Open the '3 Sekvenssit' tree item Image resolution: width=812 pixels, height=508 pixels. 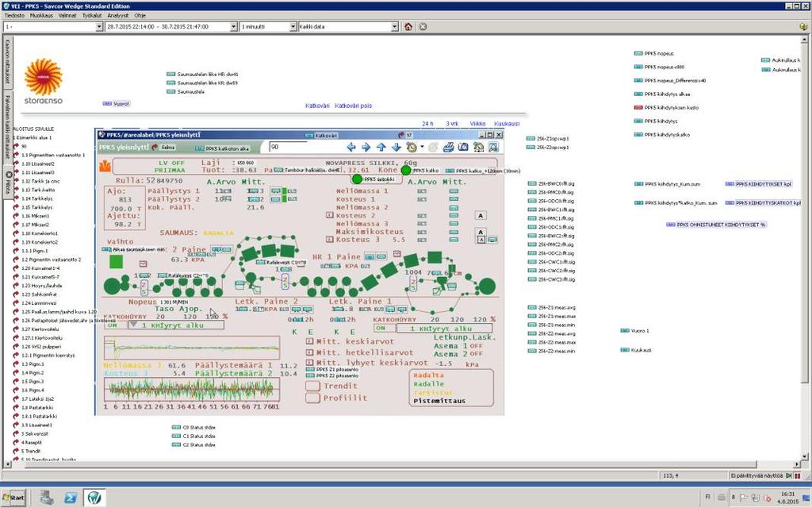[34, 434]
